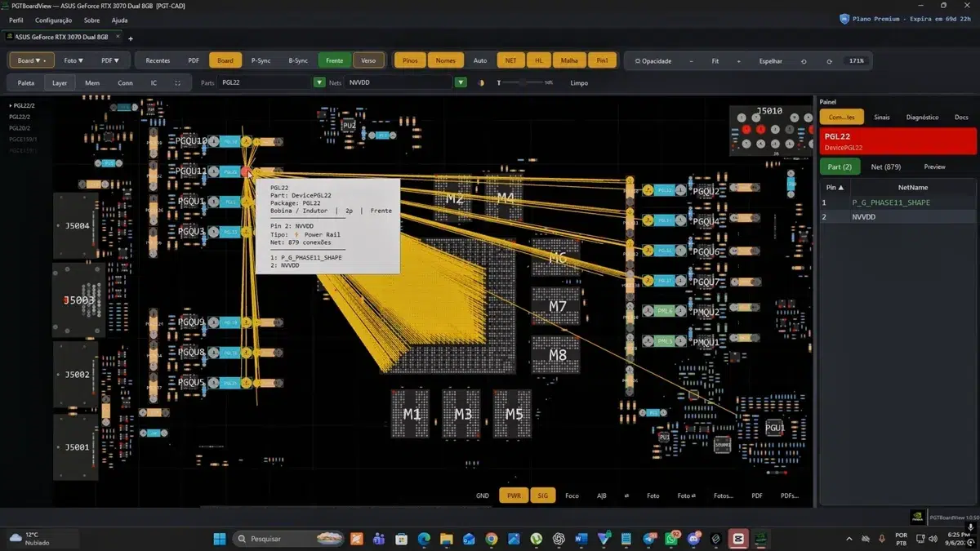This screenshot has width=980, height=551.
Task: Click the Espelhar button
Action: [x=770, y=60]
